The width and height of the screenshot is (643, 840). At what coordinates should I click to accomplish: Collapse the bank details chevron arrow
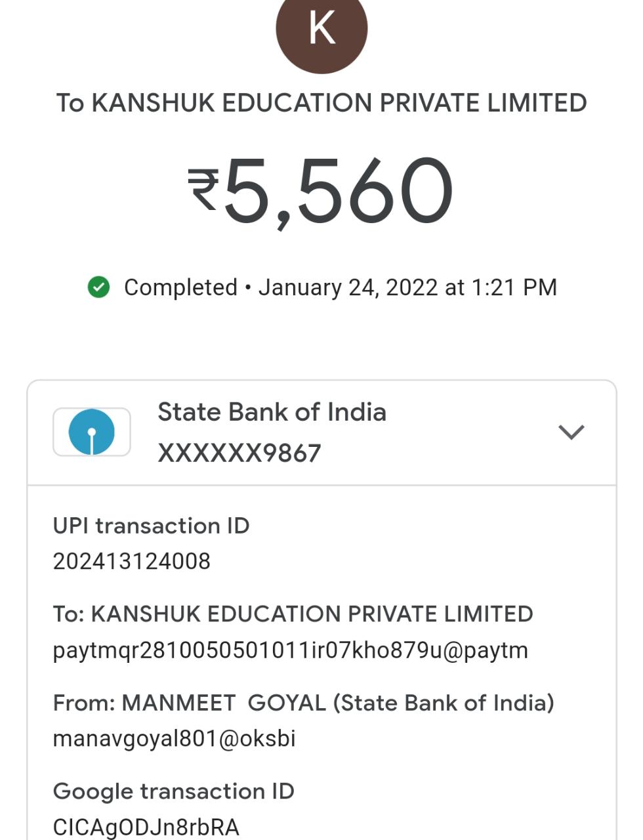click(x=571, y=432)
